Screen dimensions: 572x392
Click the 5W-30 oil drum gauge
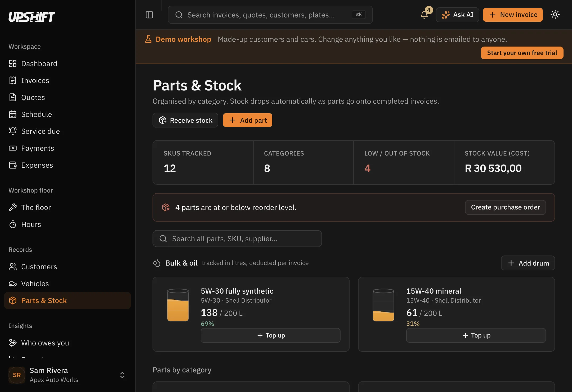tap(178, 305)
